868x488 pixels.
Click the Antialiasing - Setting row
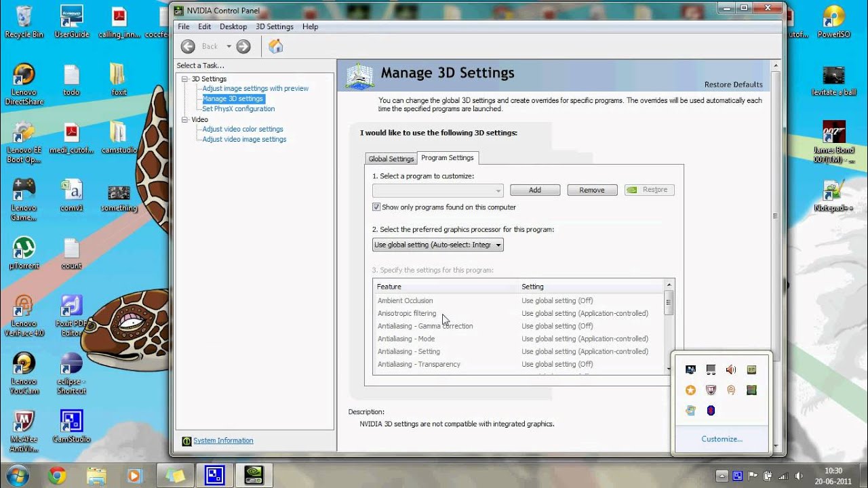[x=518, y=351]
